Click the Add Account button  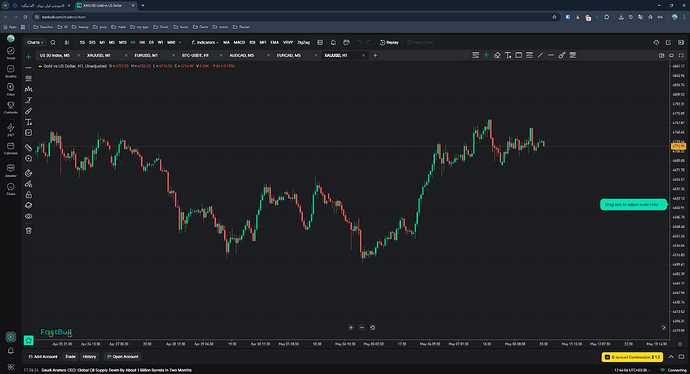(x=43, y=357)
